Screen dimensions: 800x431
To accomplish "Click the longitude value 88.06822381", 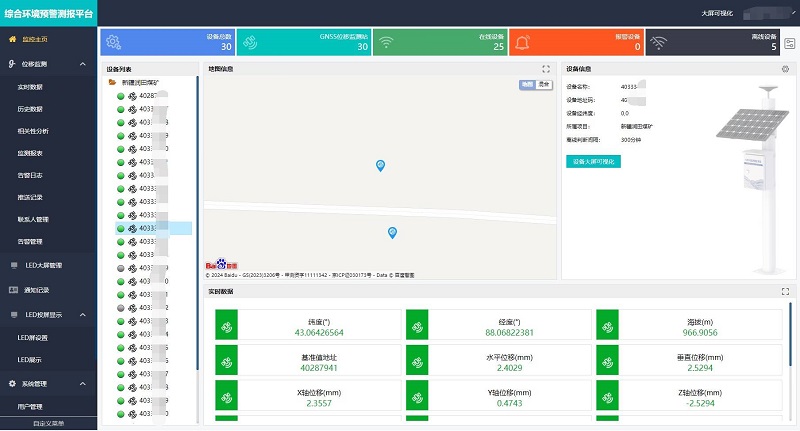I will click(x=509, y=333).
